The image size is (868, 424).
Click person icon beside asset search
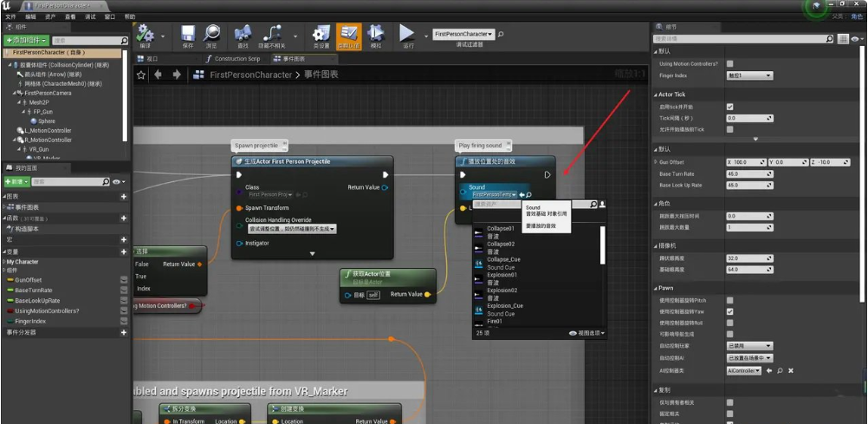[602, 205]
